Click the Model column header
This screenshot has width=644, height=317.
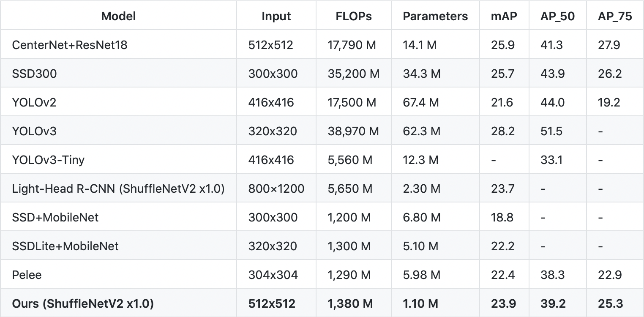point(118,16)
